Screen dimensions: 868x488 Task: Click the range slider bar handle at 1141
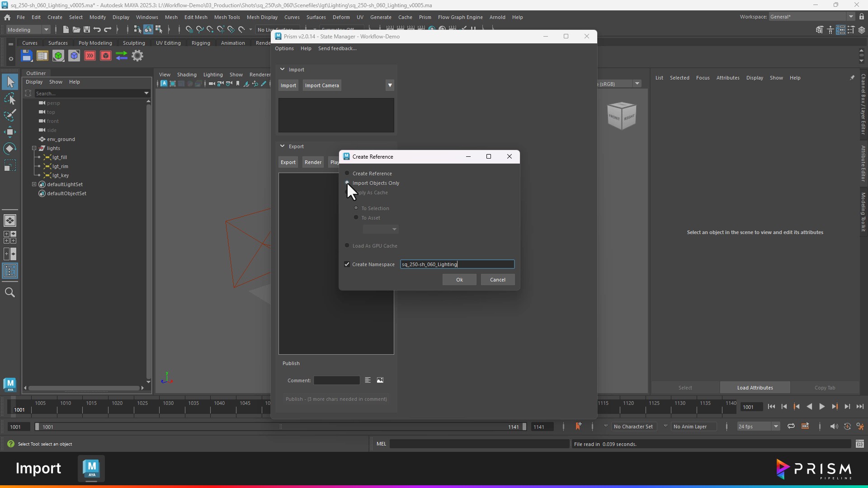[x=524, y=427]
